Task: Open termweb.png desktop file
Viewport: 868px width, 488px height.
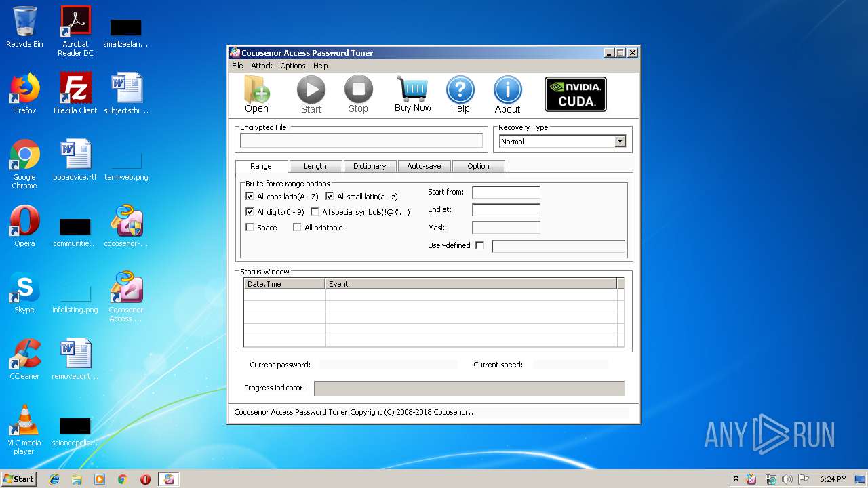Action: tap(126, 164)
